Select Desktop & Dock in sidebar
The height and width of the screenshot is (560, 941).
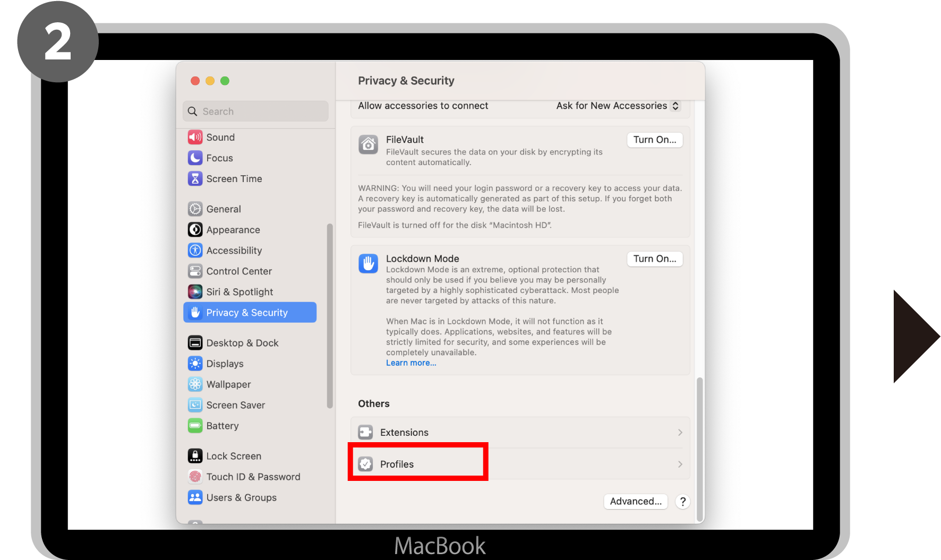pos(242,343)
